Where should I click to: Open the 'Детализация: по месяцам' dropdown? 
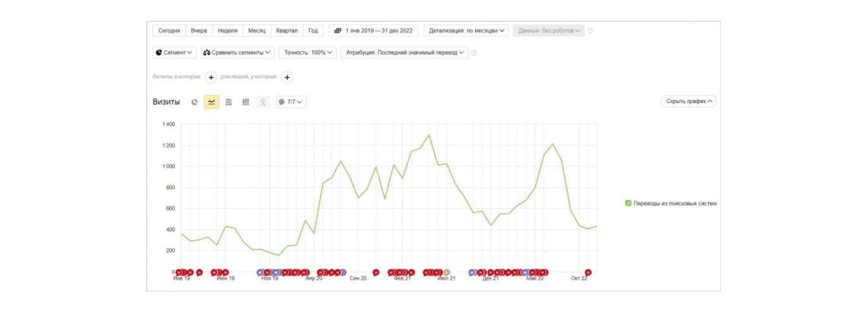[x=466, y=30]
